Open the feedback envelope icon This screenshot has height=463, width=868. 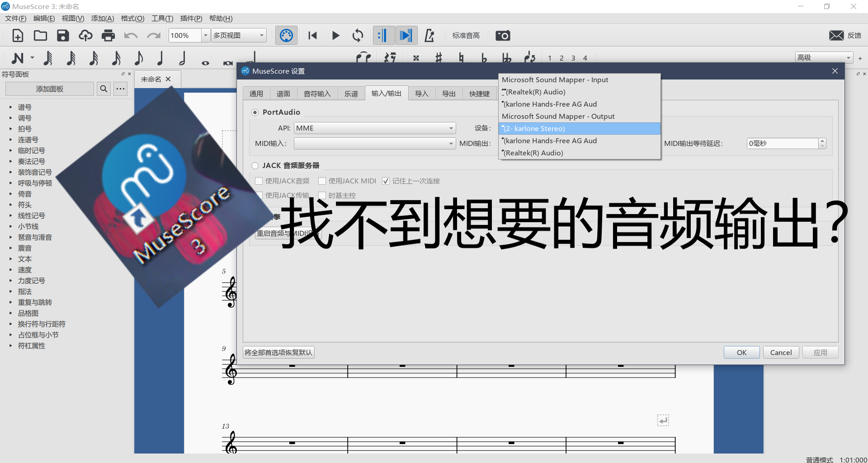pos(836,35)
